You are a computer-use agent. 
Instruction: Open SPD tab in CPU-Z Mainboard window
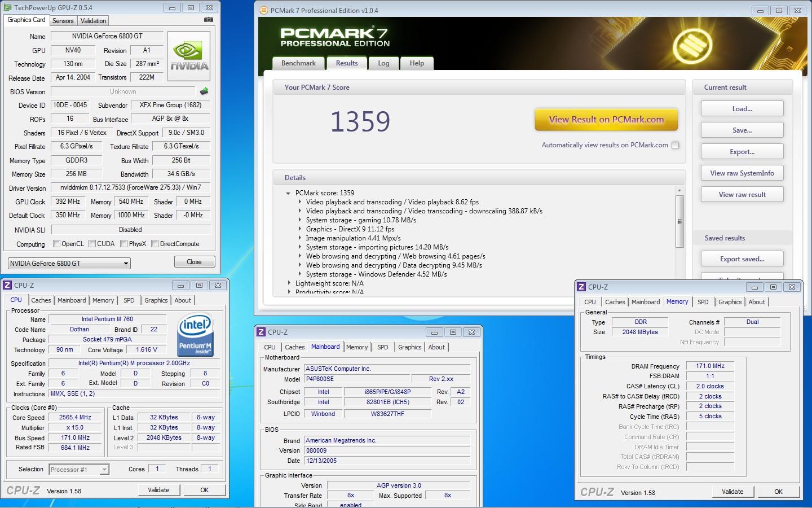[383, 347]
